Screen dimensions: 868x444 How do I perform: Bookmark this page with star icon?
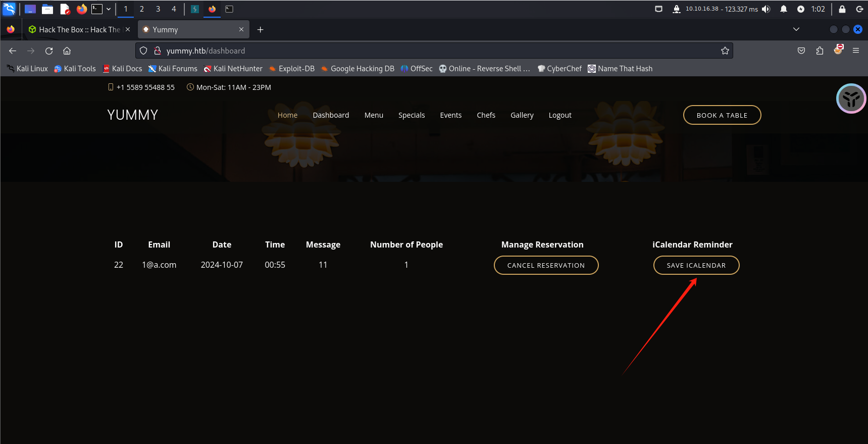coord(725,51)
